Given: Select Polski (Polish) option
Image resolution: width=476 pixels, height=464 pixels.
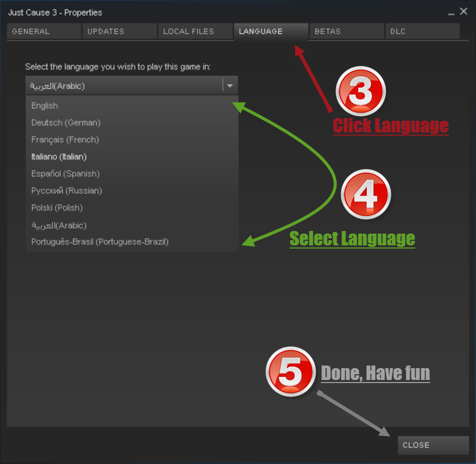Looking at the screenshot, I should [x=132, y=208].
